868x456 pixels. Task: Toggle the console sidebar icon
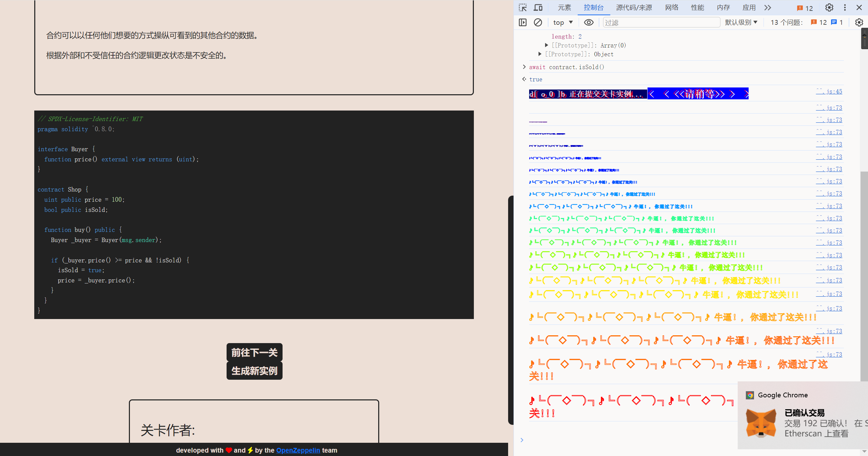point(523,22)
